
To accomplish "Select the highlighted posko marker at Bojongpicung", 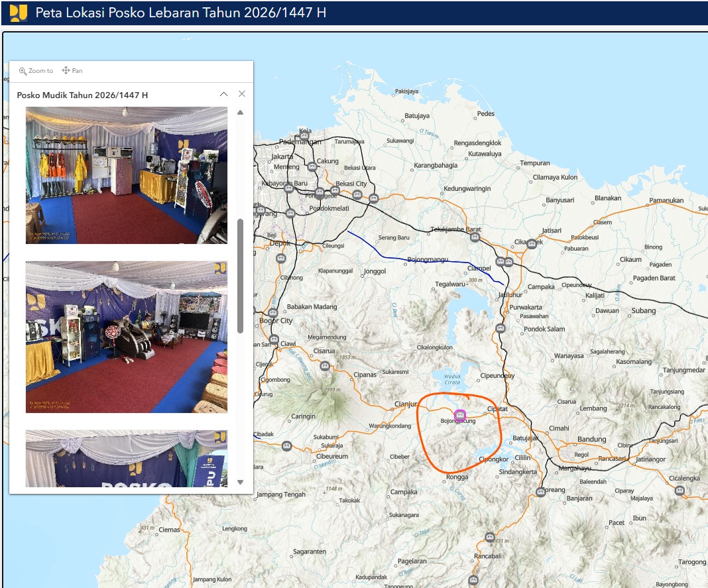I will point(460,414).
